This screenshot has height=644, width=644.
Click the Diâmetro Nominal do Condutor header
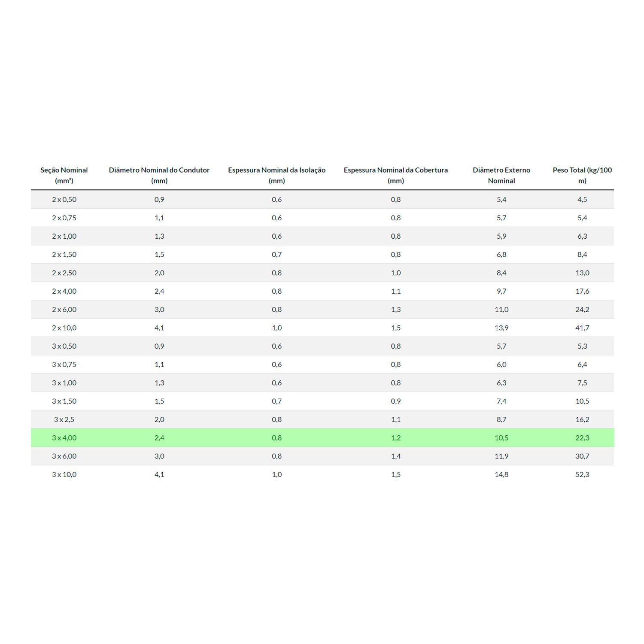pyautogui.click(x=159, y=175)
